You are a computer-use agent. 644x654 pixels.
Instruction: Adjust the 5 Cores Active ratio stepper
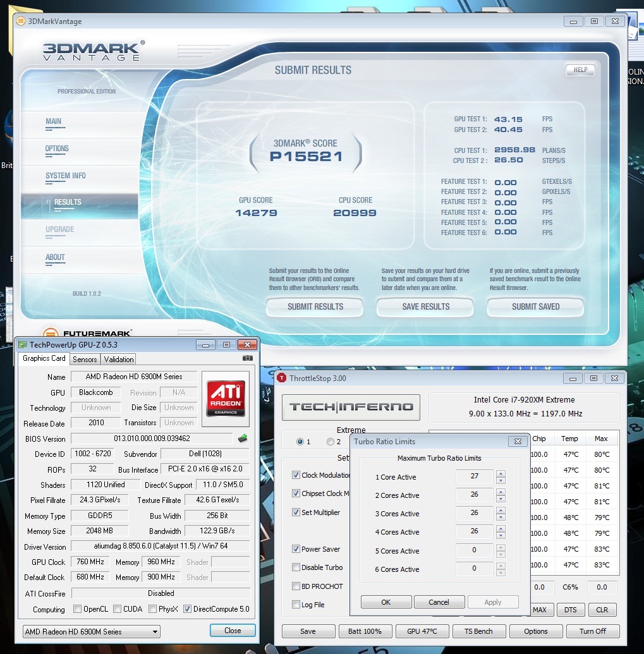(501, 550)
